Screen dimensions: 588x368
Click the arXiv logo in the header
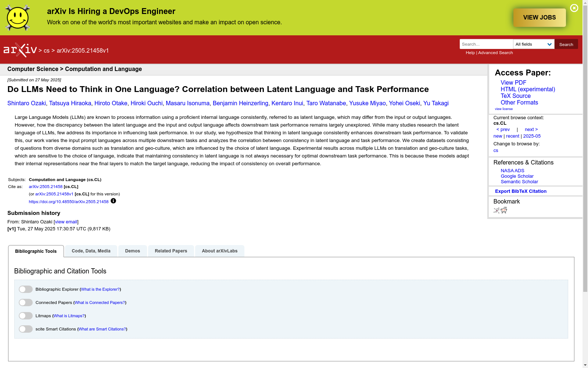[x=20, y=50]
